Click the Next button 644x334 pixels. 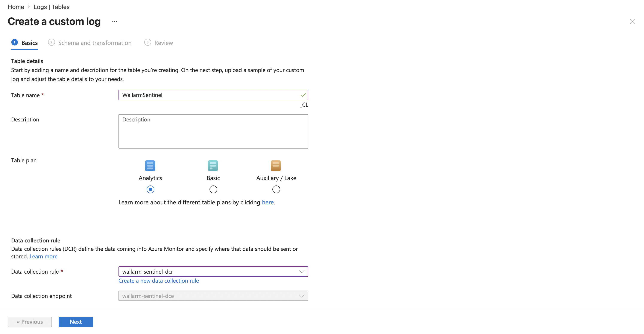click(x=76, y=322)
